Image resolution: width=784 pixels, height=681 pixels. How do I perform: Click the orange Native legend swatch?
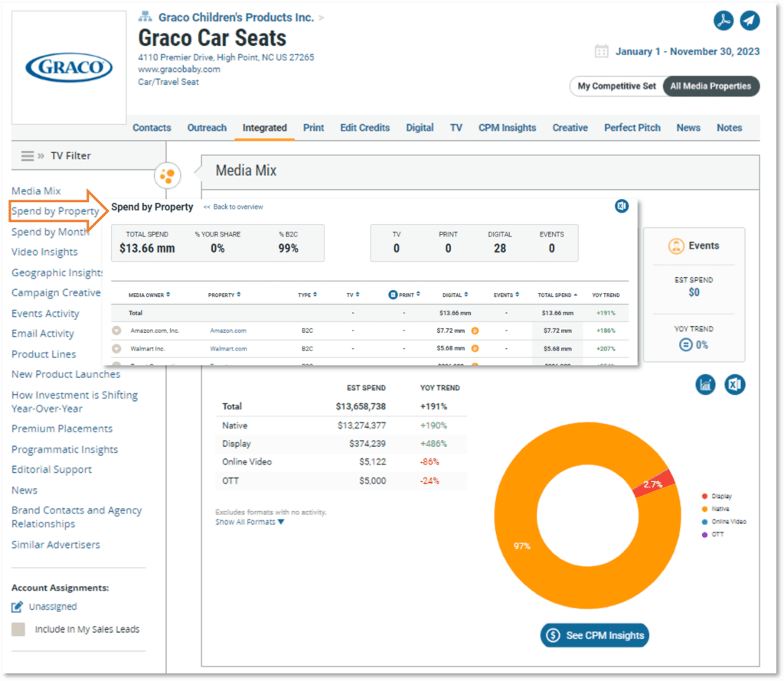704,509
